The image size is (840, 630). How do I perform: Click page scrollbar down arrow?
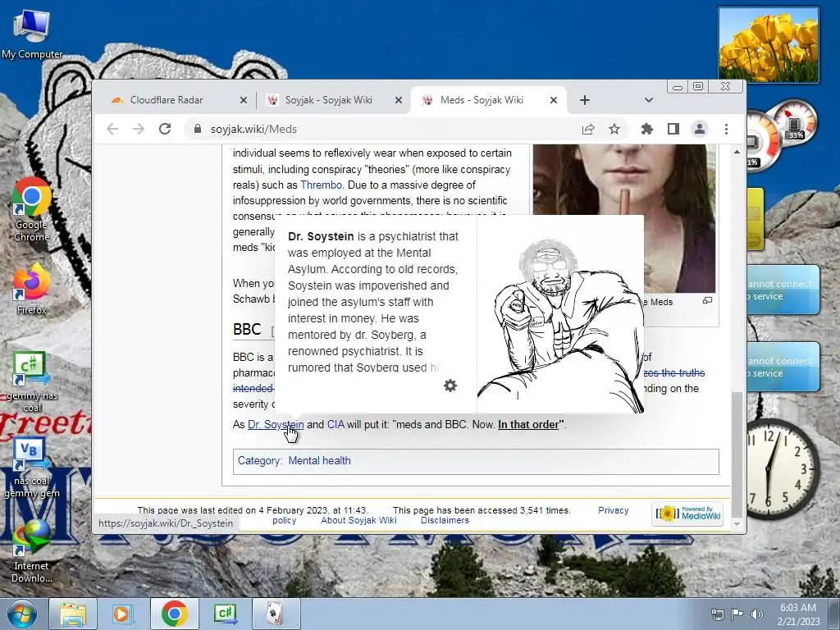click(x=737, y=524)
